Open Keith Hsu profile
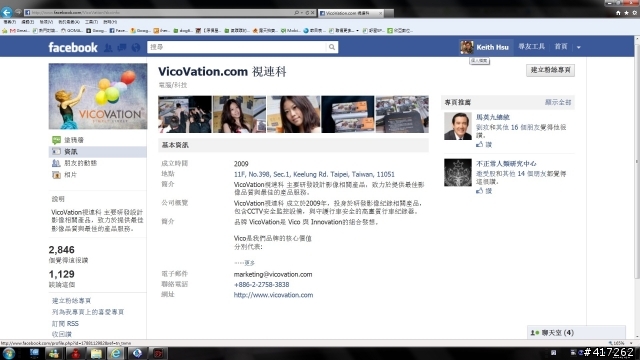640x360 pixels. click(x=492, y=47)
